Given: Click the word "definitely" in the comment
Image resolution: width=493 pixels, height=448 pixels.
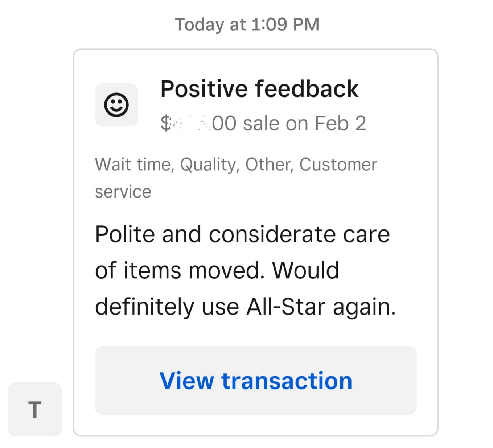Looking at the screenshot, I should click(144, 307).
